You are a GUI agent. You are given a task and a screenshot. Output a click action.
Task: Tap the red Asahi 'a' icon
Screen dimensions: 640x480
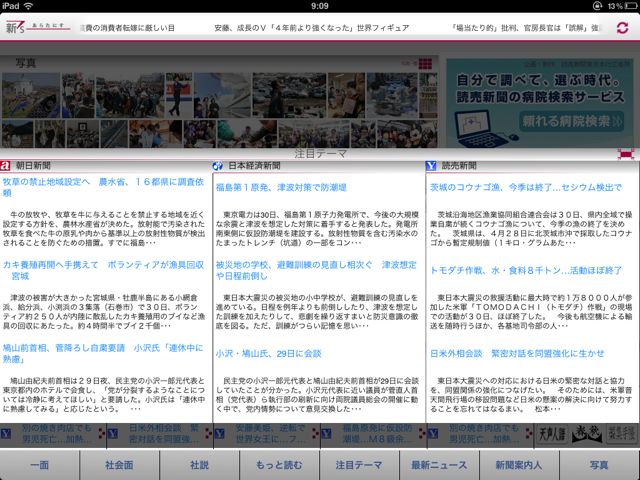click(x=5, y=165)
